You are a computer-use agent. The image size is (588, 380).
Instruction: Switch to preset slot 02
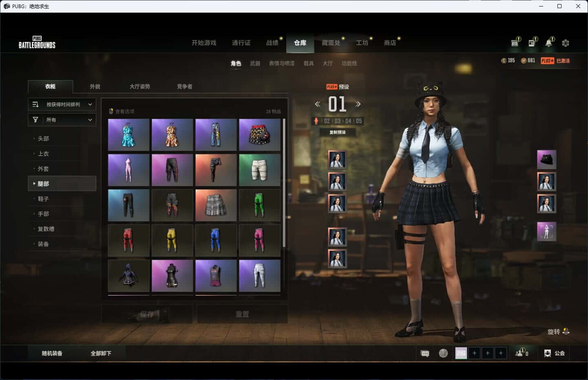[327, 121]
